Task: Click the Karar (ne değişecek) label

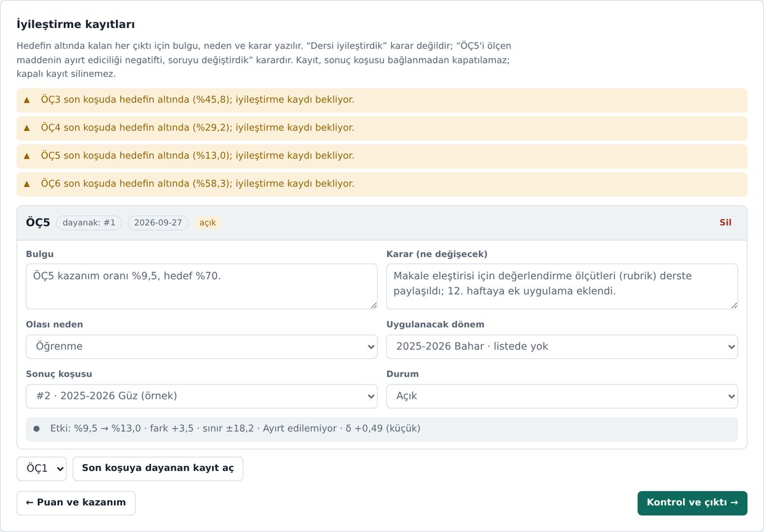Action: tap(437, 255)
